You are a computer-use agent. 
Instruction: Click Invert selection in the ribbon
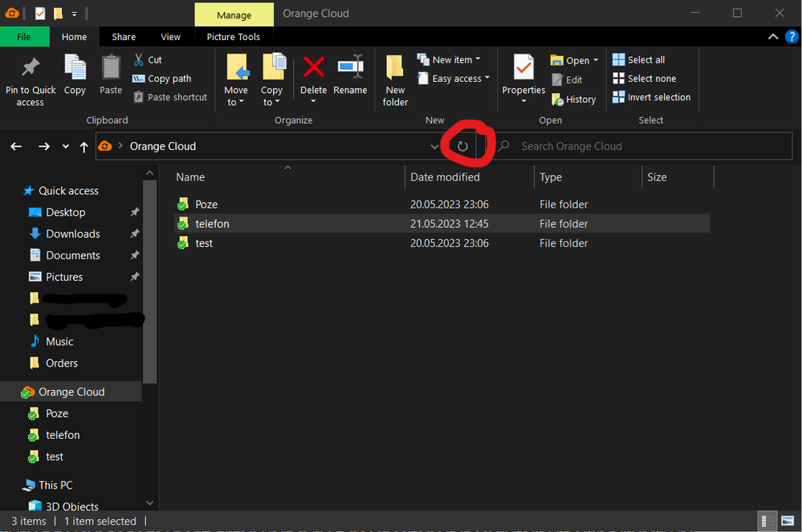(x=651, y=97)
